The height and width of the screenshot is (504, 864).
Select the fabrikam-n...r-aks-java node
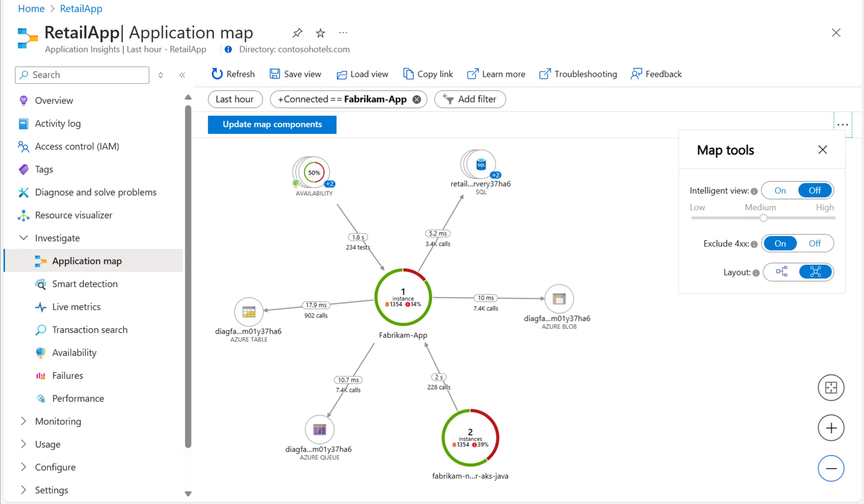[470, 437]
